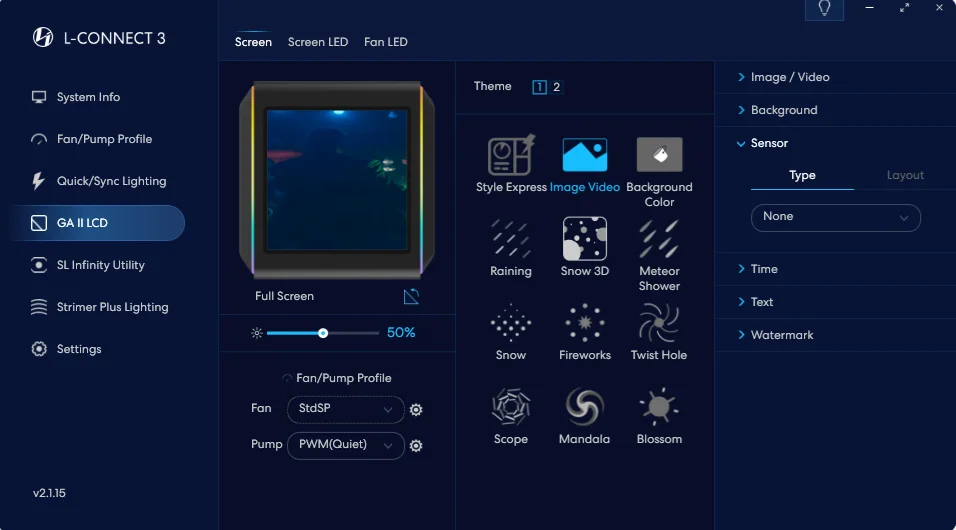The width and height of the screenshot is (956, 530).
Task: Maximize the L-Connect window
Action: coord(904,8)
